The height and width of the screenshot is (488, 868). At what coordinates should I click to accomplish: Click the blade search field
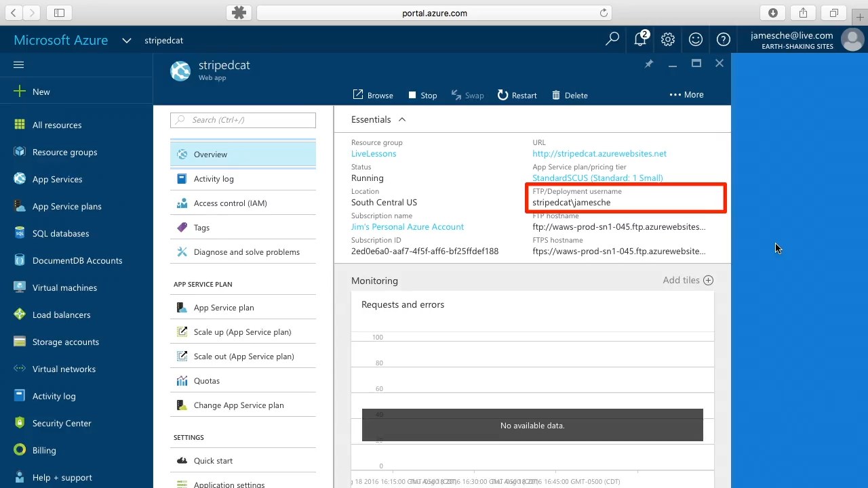click(243, 120)
